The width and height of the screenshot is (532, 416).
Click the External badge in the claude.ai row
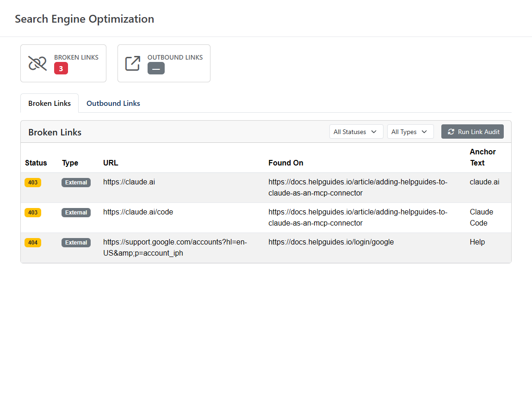click(x=76, y=183)
